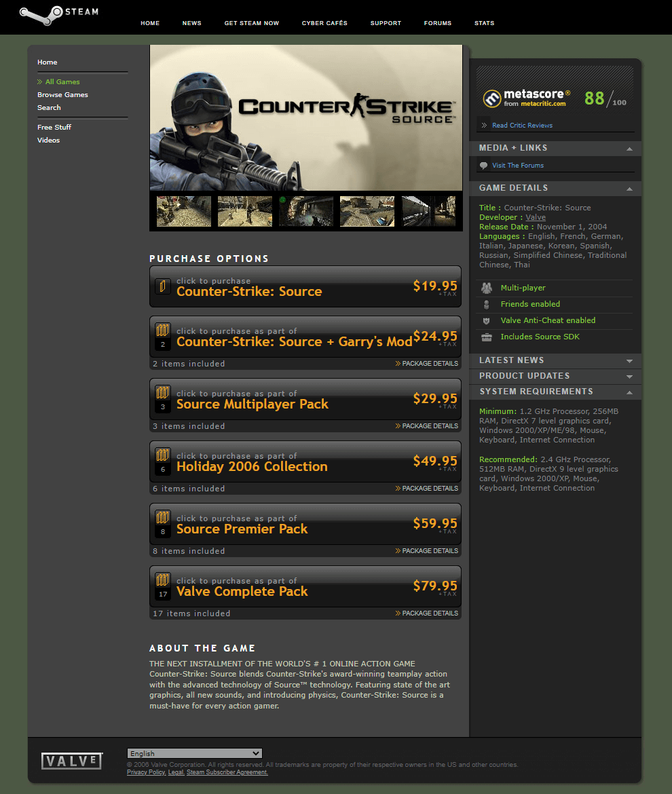Click the Steam logo in the header
The height and width of the screenshot is (794, 672).
click(59, 15)
